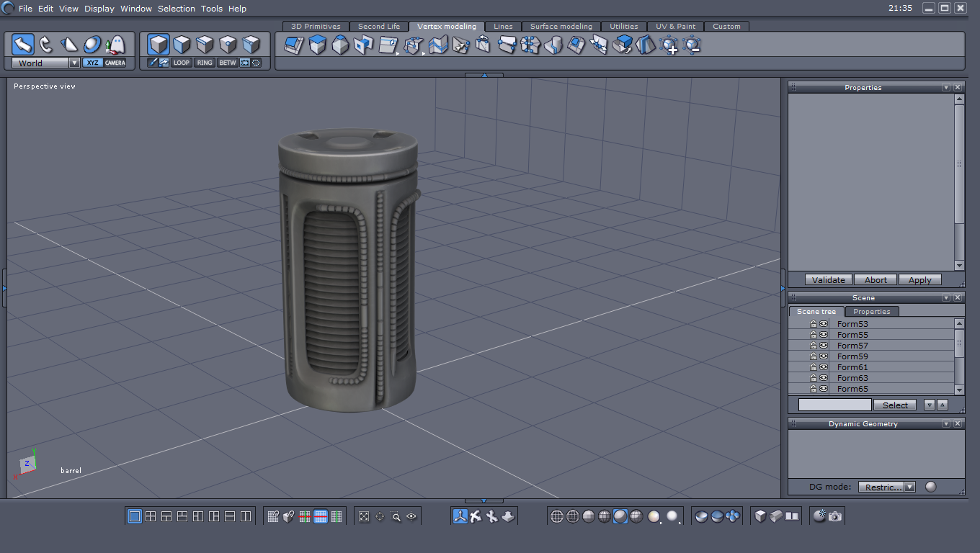
Task: Collapse the Properties panel via arrow
Action: (x=946, y=87)
